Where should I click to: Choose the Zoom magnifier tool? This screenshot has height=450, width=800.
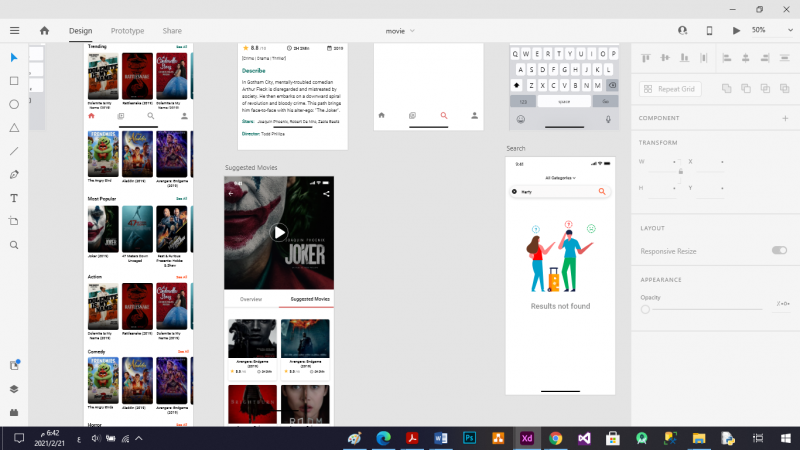(14, 245)
